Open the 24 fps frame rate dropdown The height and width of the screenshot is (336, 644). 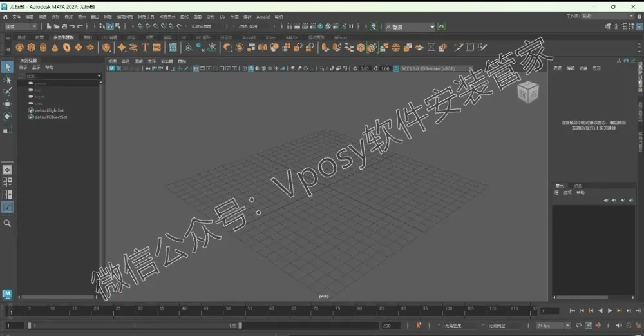click(553, 325)
